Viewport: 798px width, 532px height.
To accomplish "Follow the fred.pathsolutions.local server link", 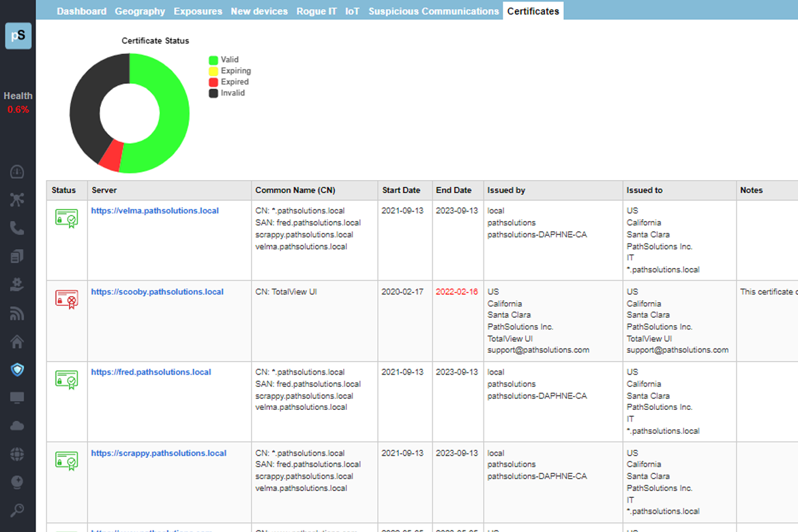I will [x=151, y=372].
